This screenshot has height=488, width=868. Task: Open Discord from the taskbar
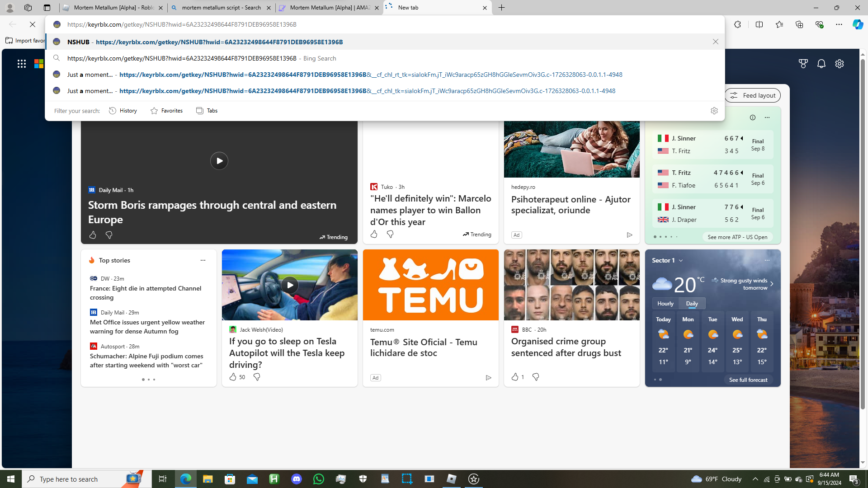pos(296,479)
